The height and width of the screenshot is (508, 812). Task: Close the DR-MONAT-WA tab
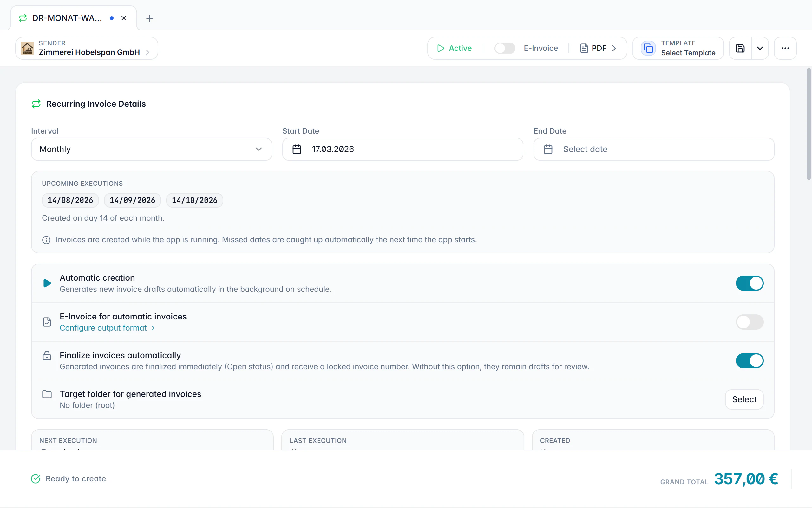pos(124,18)
